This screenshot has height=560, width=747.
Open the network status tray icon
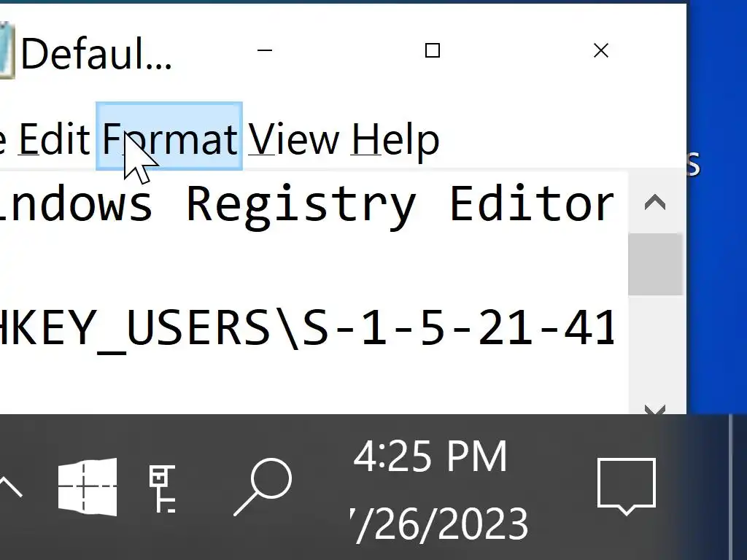pyautogui.click(x=163, y=488)
